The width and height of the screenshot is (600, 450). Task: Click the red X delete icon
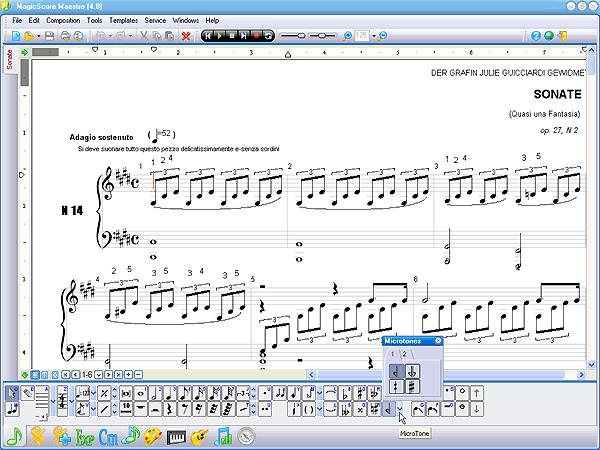pyautogui.click(x=186, y=36)
